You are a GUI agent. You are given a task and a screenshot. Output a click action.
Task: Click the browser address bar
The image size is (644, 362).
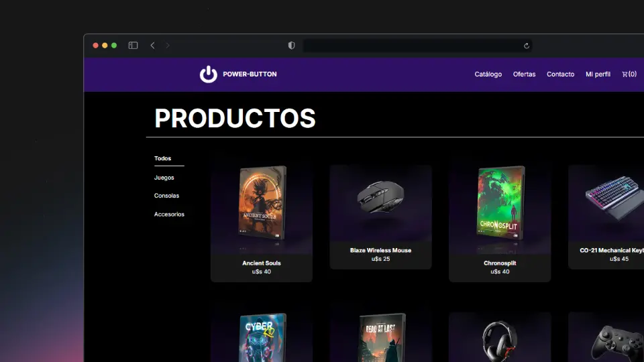coord(417,46)
